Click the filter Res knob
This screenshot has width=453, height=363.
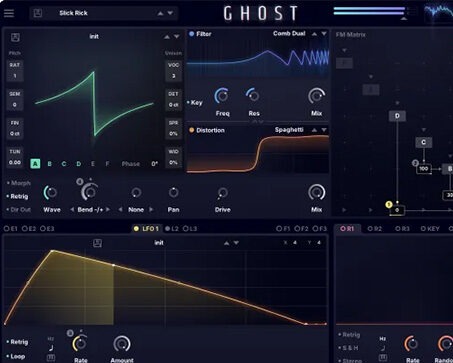point(253,96)
